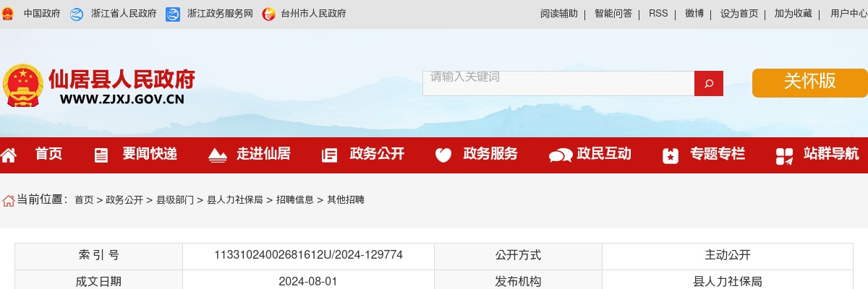Click the 政民互动 chat bubbles icon
Image resolution: width=868 pixels, height=289 pixels.
pyautogui.click(x=560, y=155)
